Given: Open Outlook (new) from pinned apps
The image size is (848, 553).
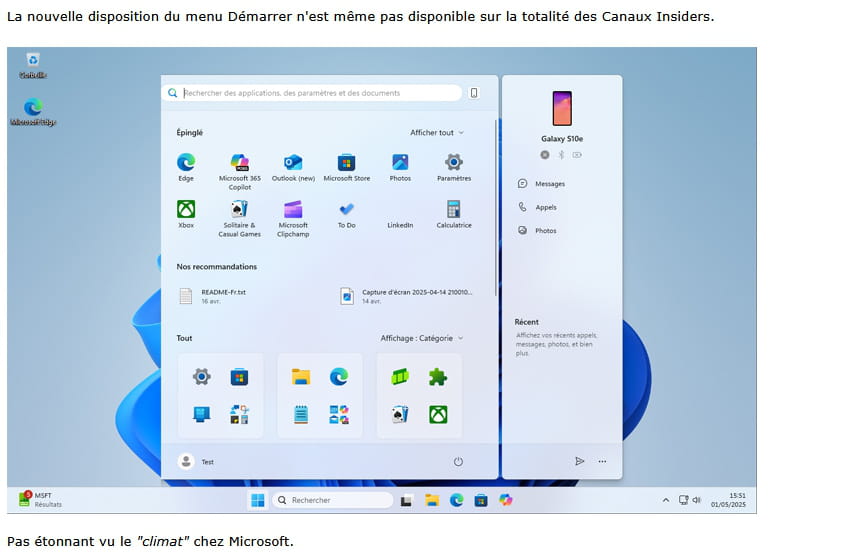Looking at the screenshot, I should click(x=293, y=167).
